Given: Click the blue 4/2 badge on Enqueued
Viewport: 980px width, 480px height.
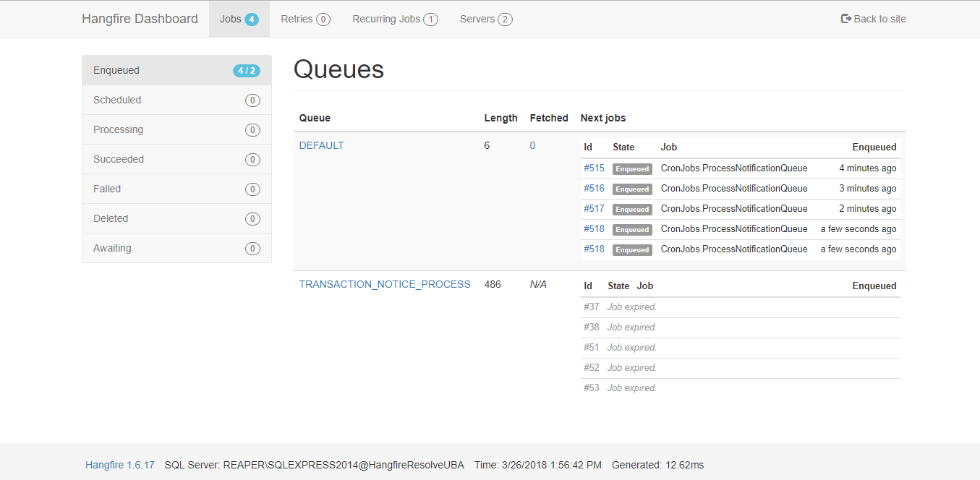Looking at the screenshot, I should (246, 70).
